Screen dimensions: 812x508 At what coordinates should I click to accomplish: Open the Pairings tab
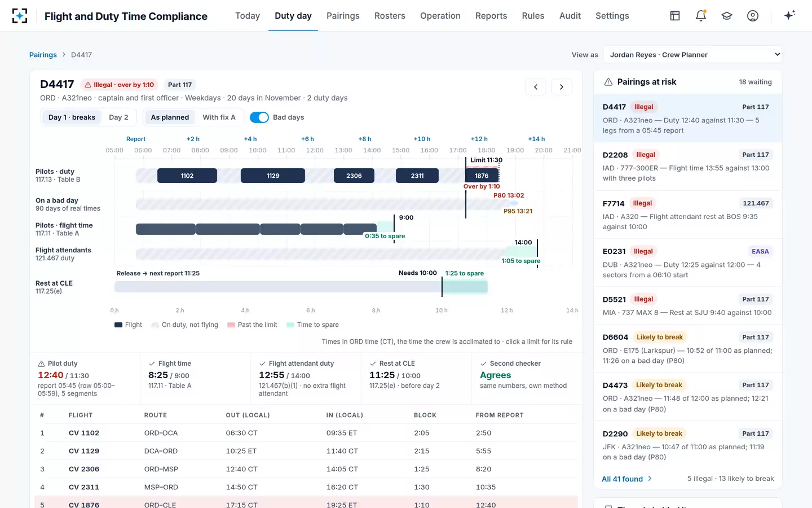(343, 16)
